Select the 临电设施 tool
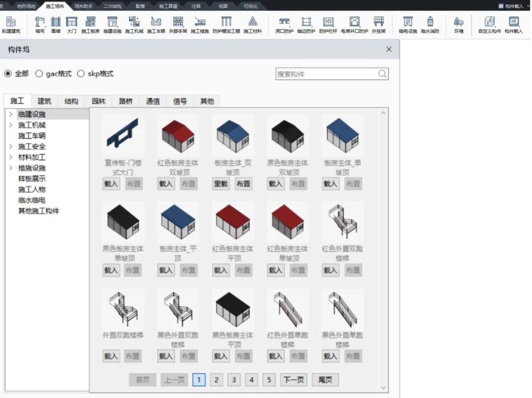This screenshot has width=532, height=398. [x=408, y=25]
